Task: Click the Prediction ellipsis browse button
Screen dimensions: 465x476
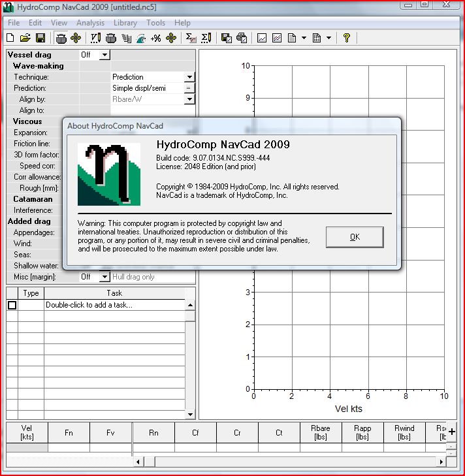Action: [189, 88]
